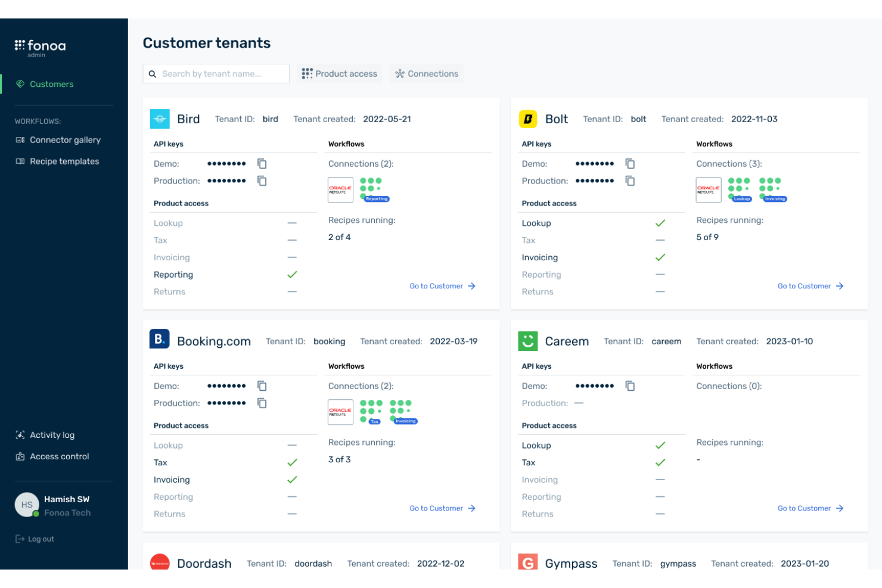Click the Bird tenant logo

tap(160, 119)
